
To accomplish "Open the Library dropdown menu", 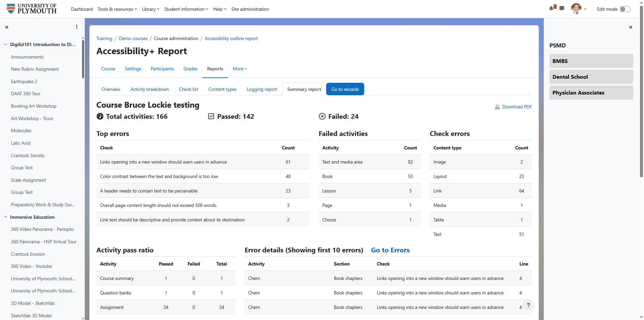I will tap(150, 9).
